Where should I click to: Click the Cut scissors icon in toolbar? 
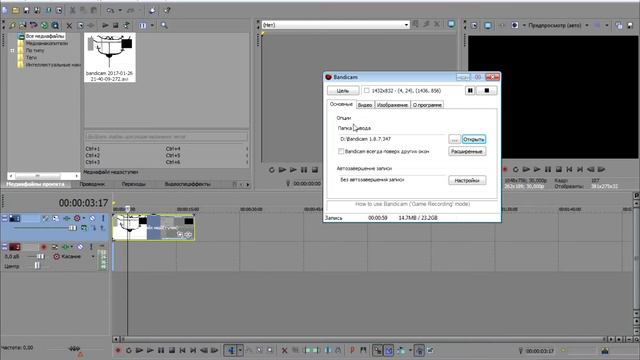click(73, 10)
